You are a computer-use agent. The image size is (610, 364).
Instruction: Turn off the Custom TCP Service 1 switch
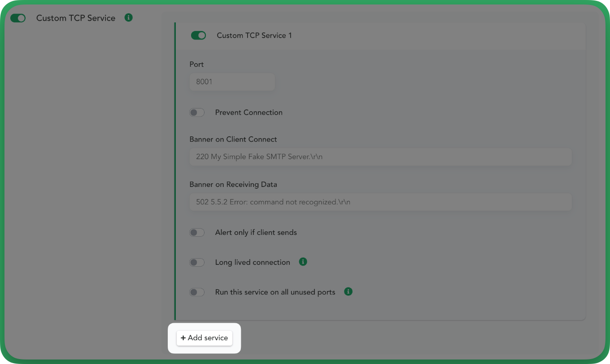198,35
